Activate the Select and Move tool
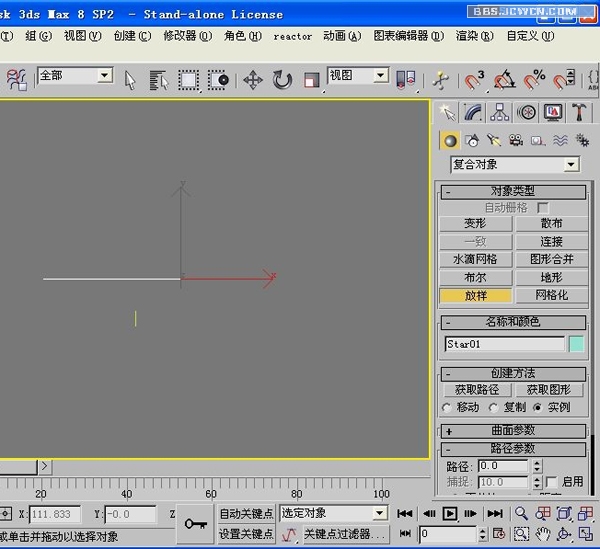Viewport: 600px width, 549px height. [x=253, y=81]
